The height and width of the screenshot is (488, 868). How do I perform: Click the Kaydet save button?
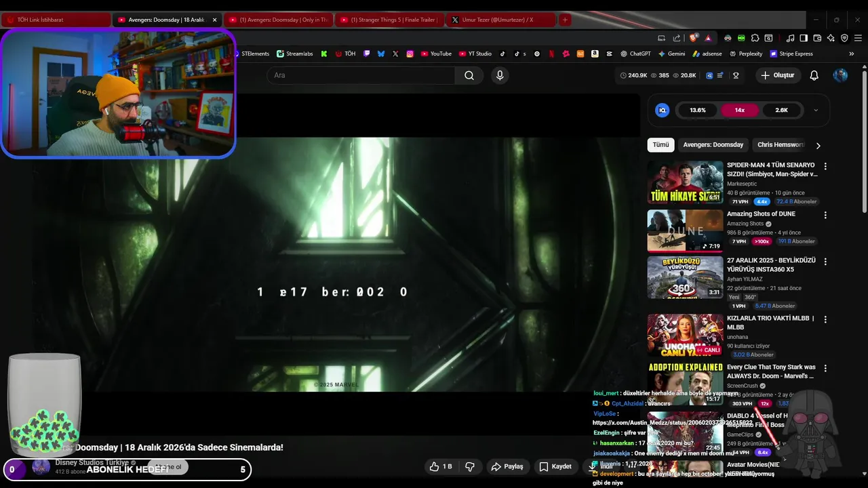(555, 466)
